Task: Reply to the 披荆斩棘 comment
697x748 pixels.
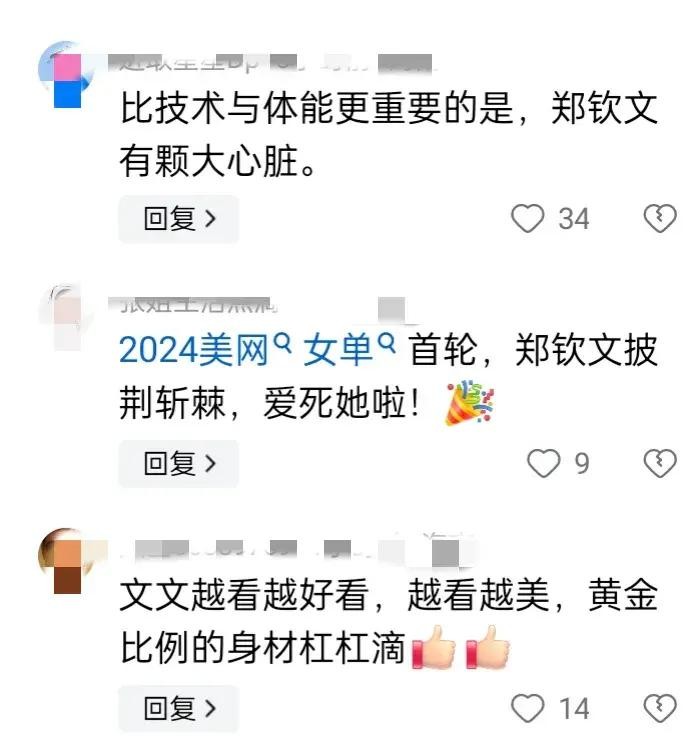Action: coord(178,464)
